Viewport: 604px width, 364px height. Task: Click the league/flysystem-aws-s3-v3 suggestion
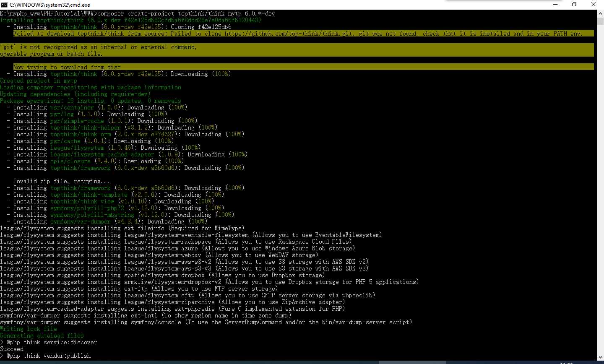(x=184, y=268)
